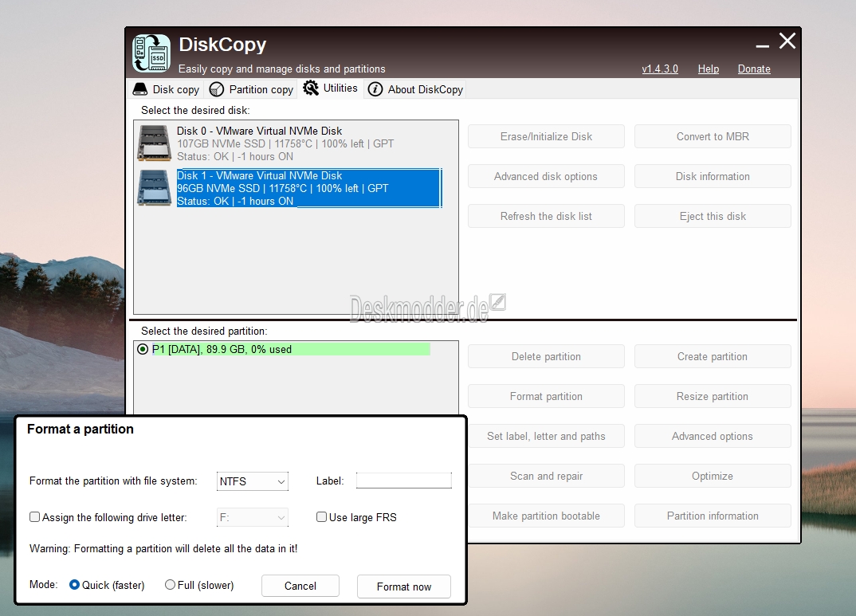Click the Label text input field
856x616 pixels.
click(x=404, y=481)
